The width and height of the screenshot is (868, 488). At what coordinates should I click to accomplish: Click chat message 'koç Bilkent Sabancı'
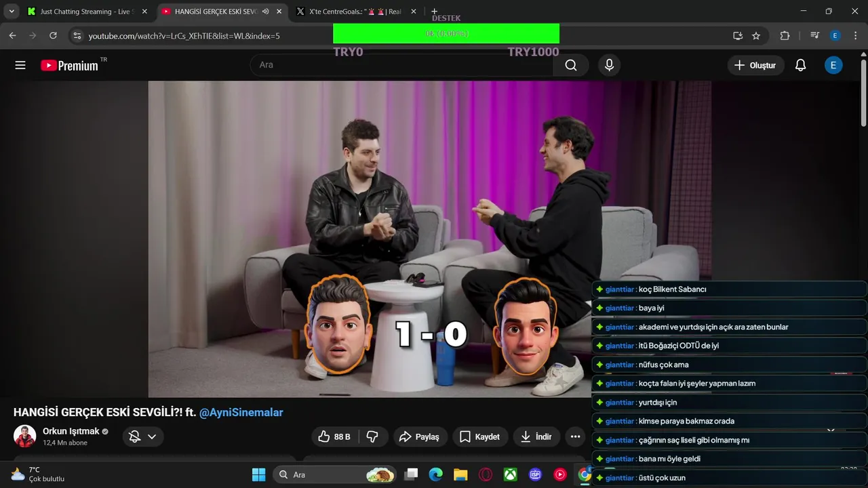click(672, 289)
